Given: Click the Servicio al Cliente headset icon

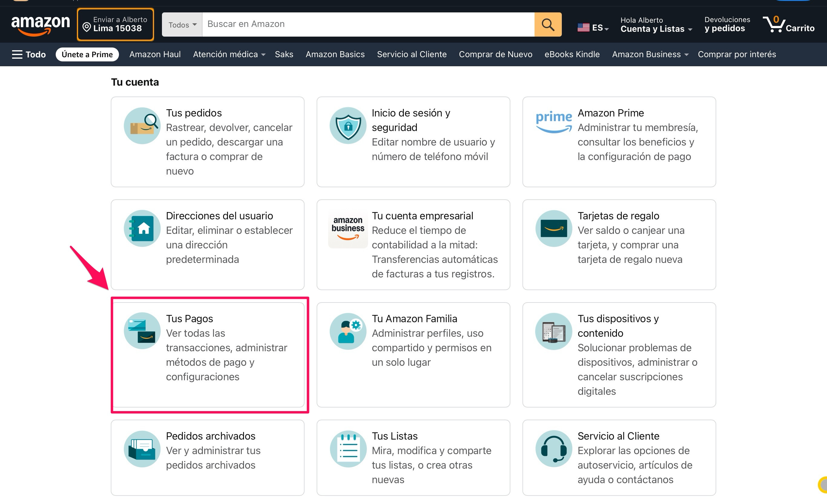Looking at the screenshot, I should click(x=553, y=448).
